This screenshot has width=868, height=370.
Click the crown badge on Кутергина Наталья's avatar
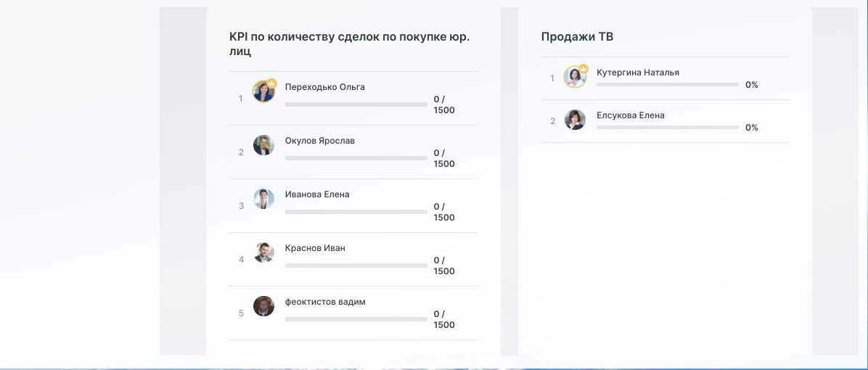click(584, 69)
